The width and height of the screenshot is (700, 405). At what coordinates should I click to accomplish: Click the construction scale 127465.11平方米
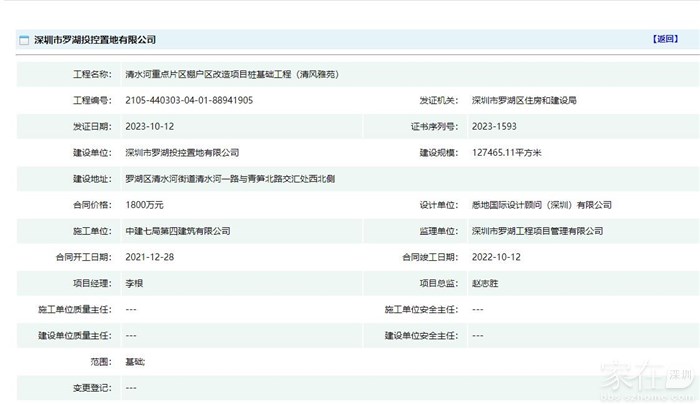pos(512,153)
